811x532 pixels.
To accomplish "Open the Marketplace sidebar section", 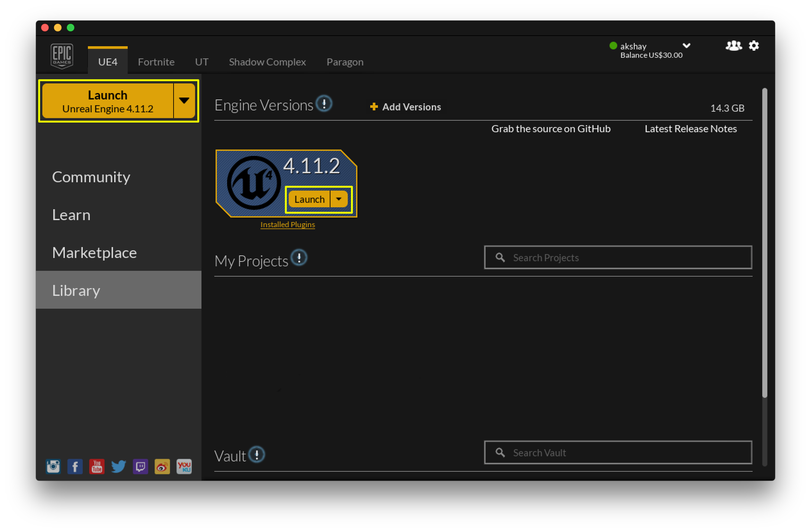I will [94, 253].
